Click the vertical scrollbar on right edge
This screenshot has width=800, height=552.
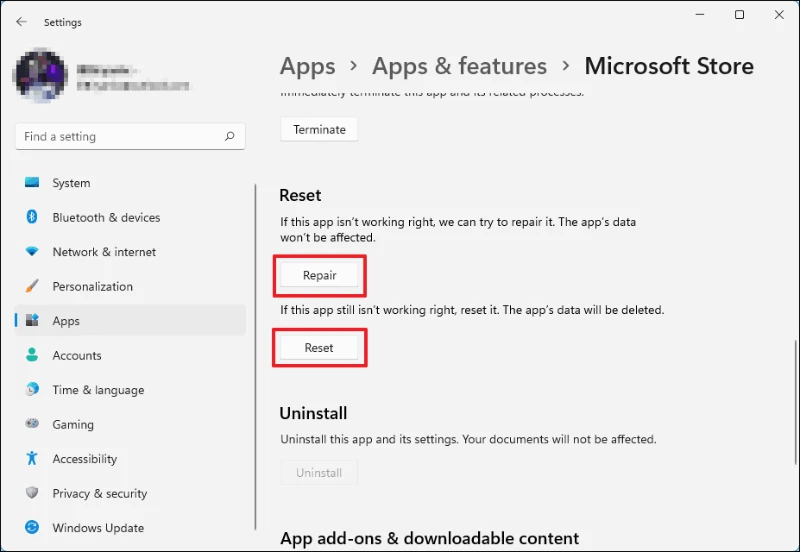(x=795, y=403)
